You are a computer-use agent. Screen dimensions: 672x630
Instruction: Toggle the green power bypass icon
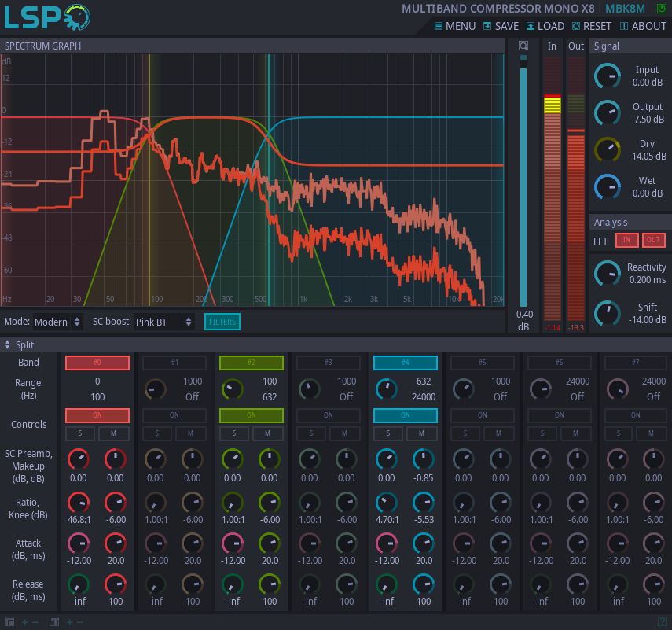pyautogui.click(x=661, y=8)
